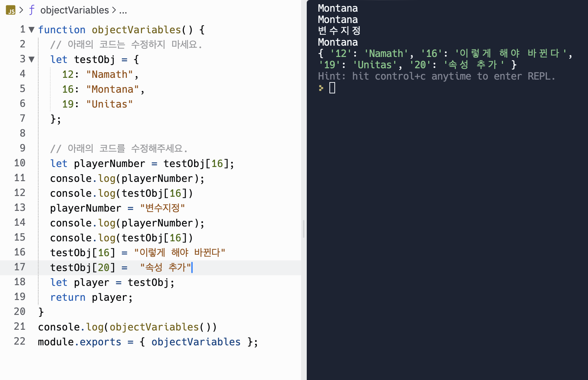Click the first Montana console output line
588x380 pixels.
[337, 8]
